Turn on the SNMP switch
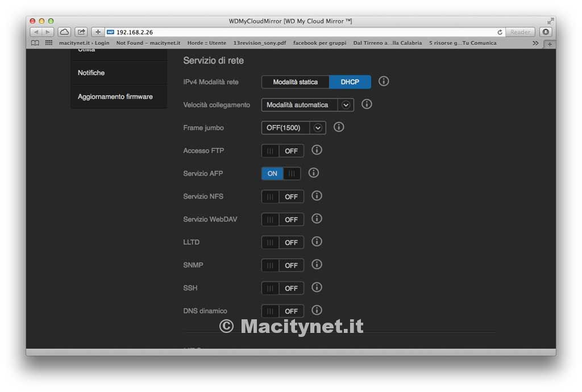 282,265
